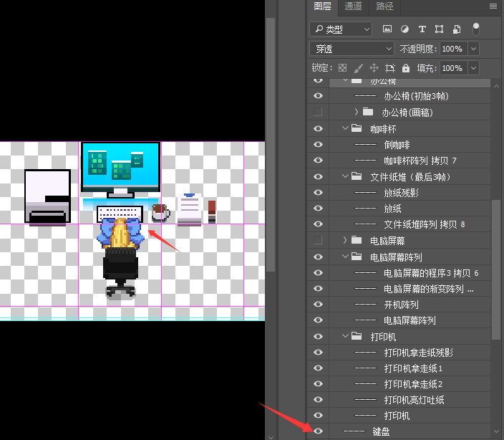This screenshot has width=504, height=440.
Task: Filter for shape layers icon
Action: (x=439, y=29)
